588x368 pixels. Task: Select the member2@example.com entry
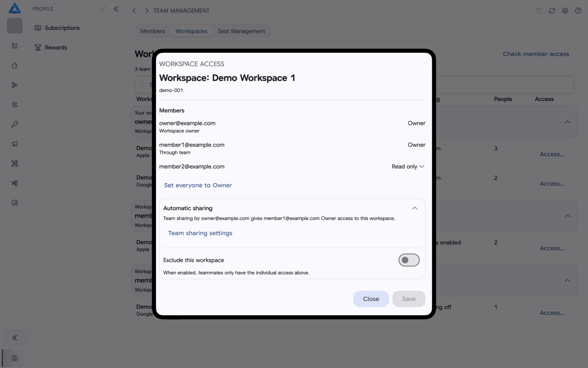coord(192,166)
